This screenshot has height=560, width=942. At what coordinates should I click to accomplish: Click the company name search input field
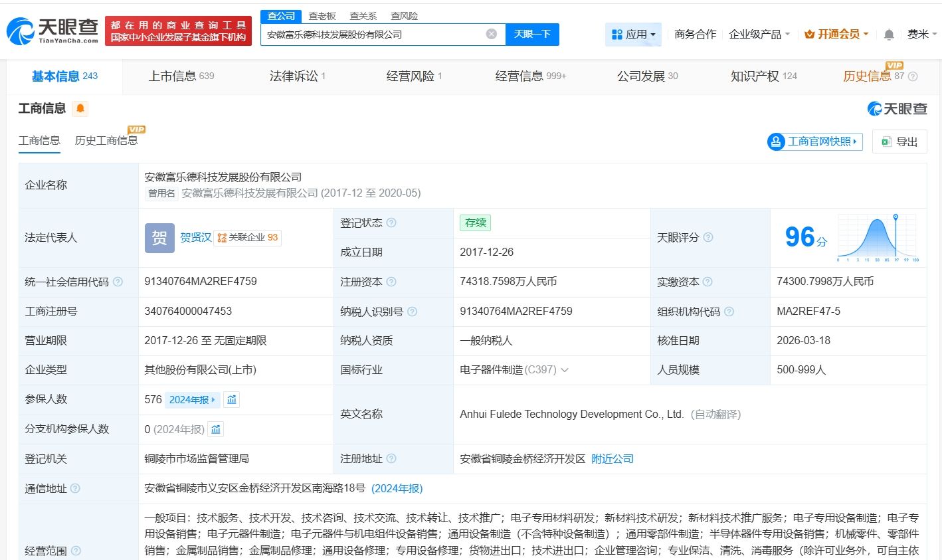point(372,34)
